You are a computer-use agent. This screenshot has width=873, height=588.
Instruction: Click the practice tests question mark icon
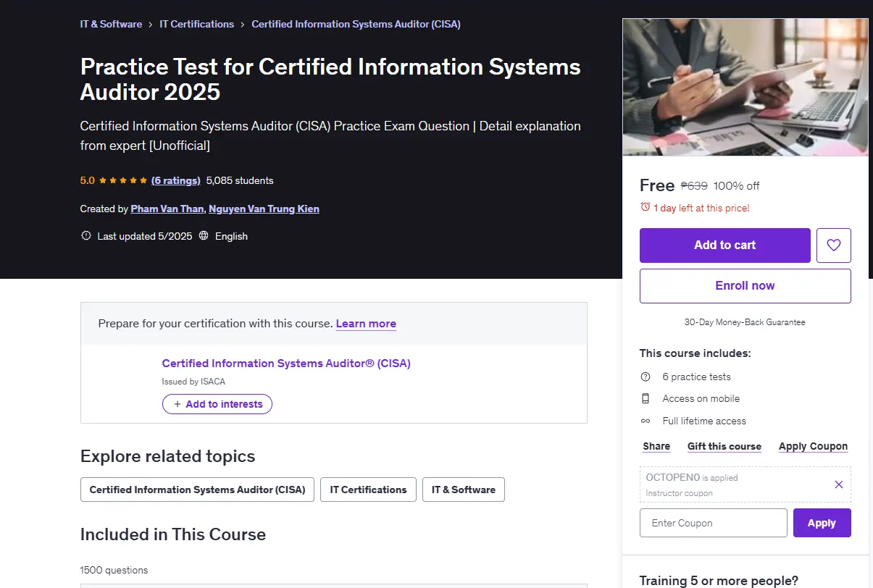[646, 377]
